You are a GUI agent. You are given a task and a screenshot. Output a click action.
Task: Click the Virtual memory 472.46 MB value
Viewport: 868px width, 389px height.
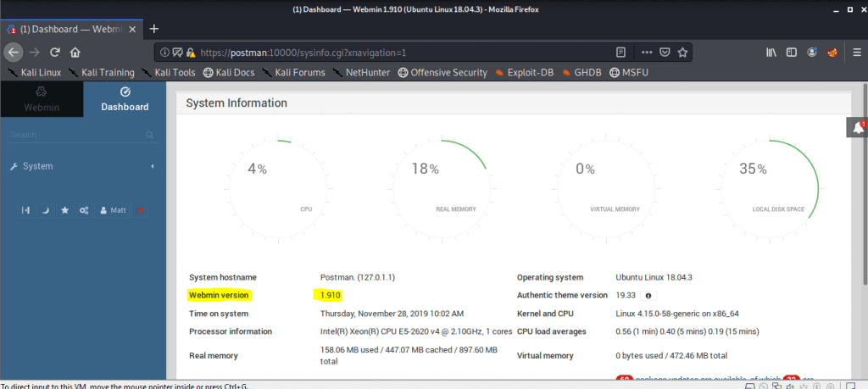[x=671, y=355]
